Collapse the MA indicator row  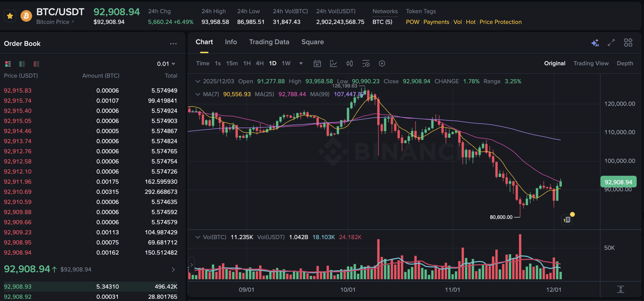[x=198, y=94]
